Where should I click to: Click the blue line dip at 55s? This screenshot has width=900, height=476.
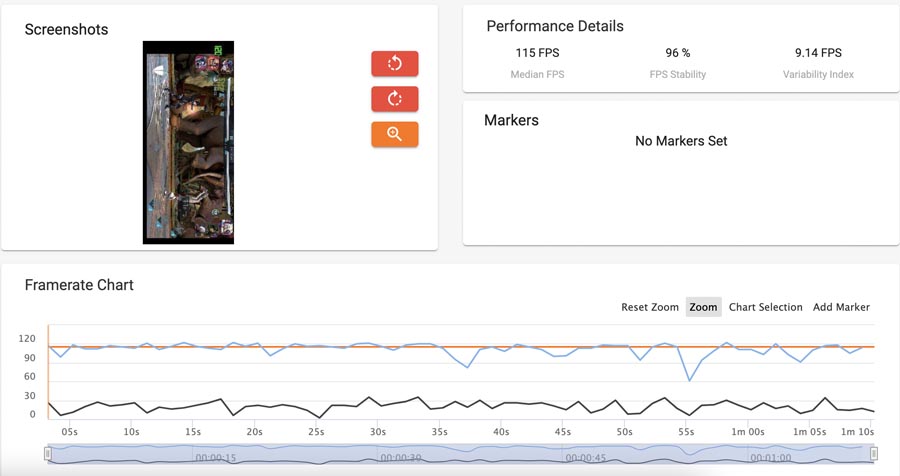click(x=689, y=380)
